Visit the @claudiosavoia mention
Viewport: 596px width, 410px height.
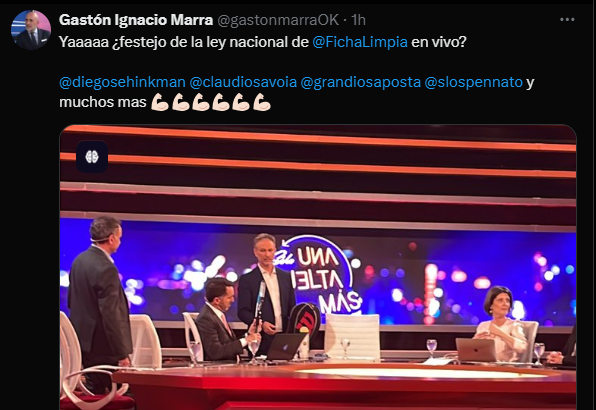coord(243,82)
